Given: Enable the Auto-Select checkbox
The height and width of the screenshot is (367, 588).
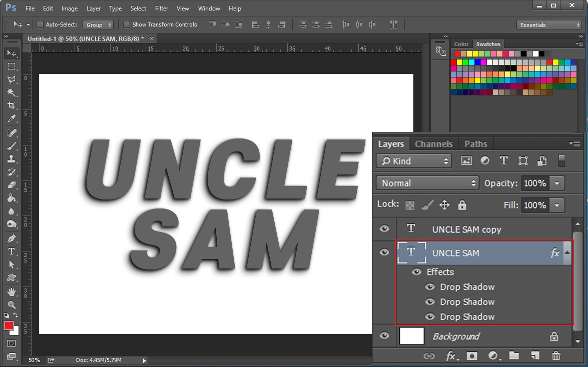Looking at the screenshot, I should point(40,24).
